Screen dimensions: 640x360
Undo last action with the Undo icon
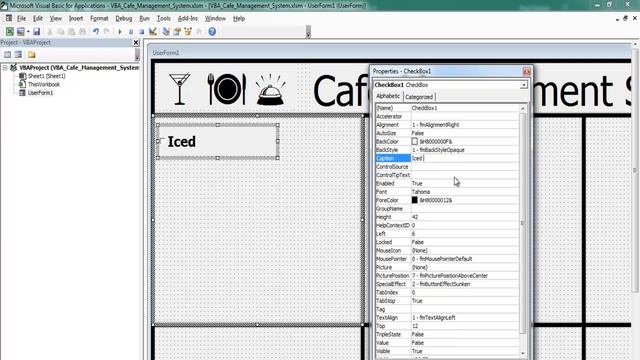tap(96, 31)
